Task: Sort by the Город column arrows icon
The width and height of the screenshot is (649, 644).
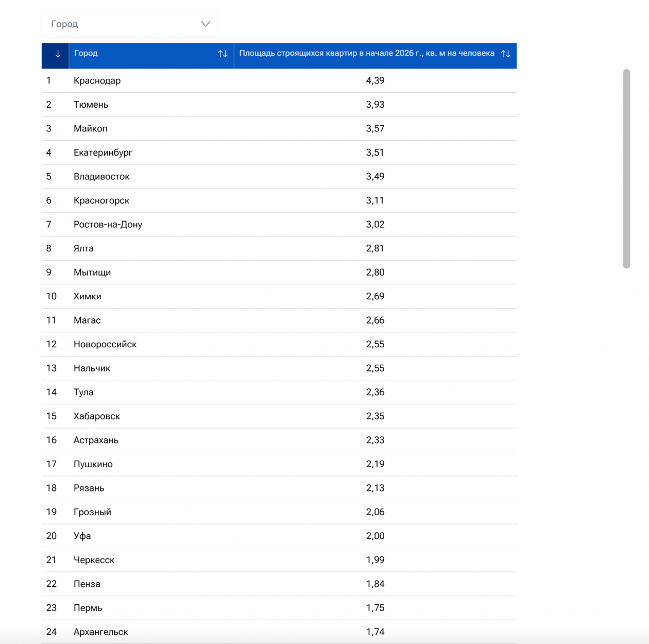Action: pos(223,54)
